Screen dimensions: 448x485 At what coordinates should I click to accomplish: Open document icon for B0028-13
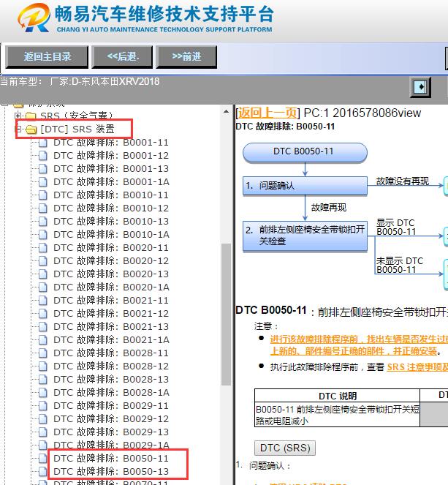click(43, 379)
